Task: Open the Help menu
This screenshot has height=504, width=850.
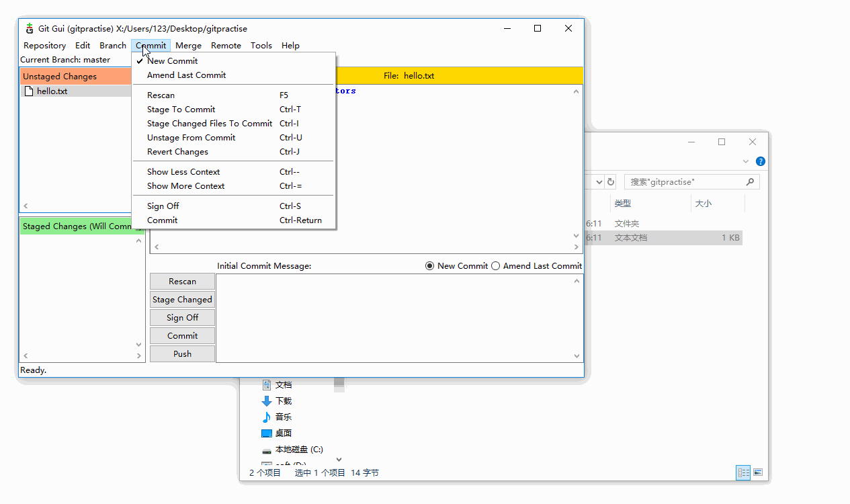Action: [x=290, y=46]
